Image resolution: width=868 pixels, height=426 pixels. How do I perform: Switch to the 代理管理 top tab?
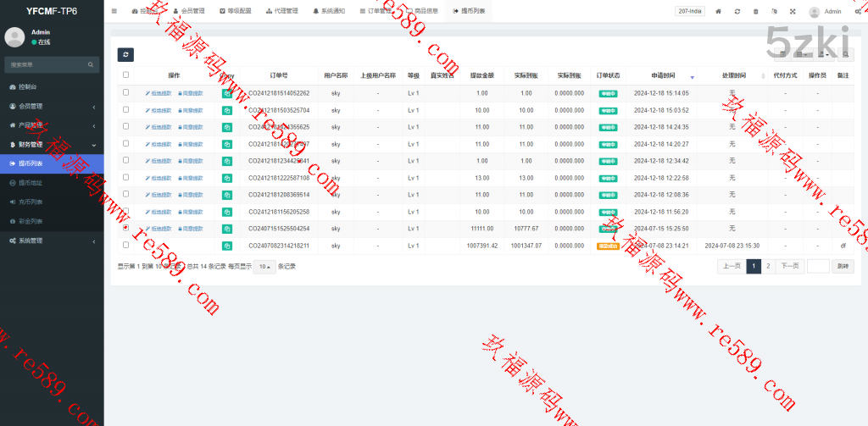click(281, 12)
